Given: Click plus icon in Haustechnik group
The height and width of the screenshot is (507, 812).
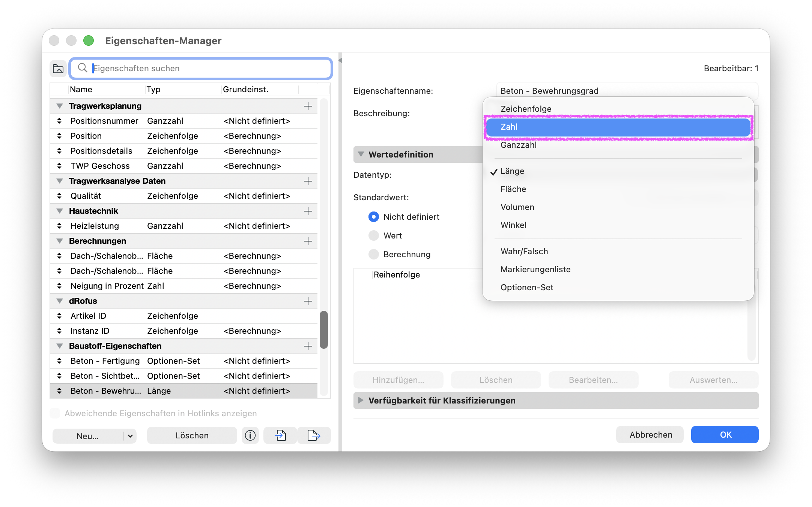Looking at the screenshot, I should [x=308, y=211].
